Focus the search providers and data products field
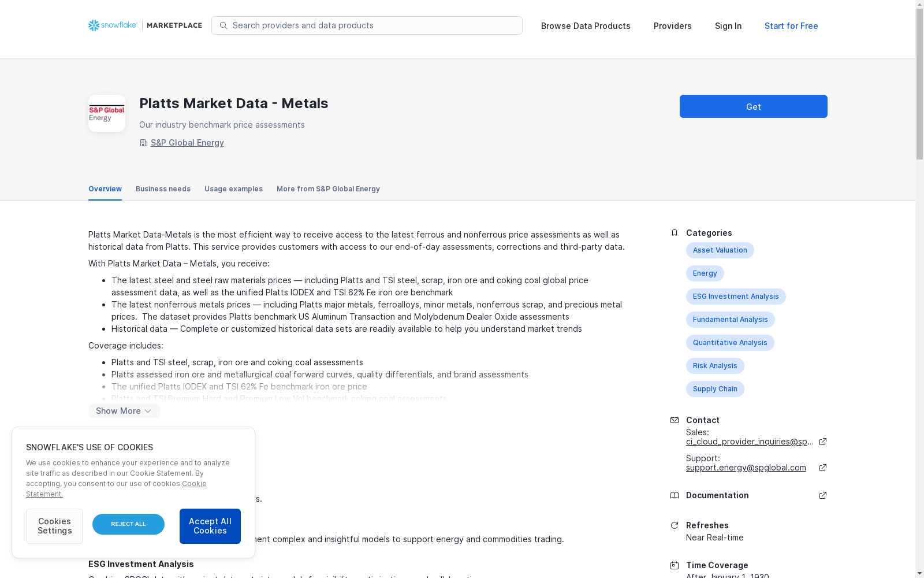924x578 pixels. pos(367,25)
